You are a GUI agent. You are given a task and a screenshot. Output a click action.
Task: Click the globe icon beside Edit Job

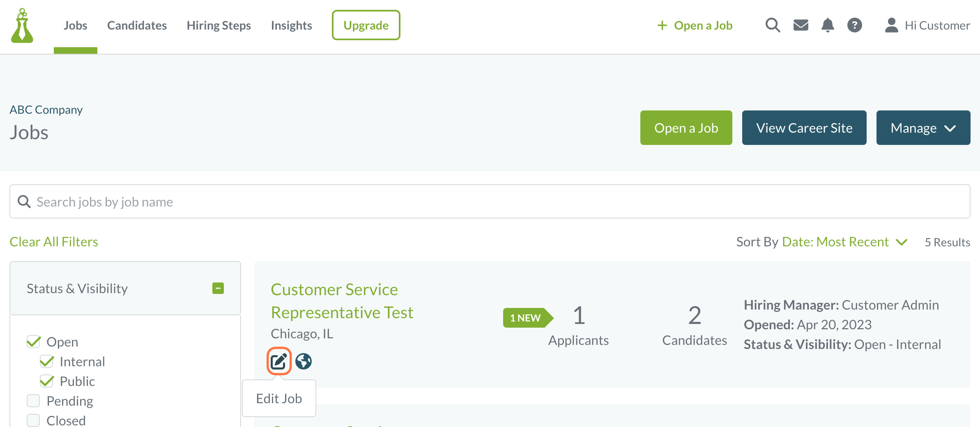[x=304, y=361]
